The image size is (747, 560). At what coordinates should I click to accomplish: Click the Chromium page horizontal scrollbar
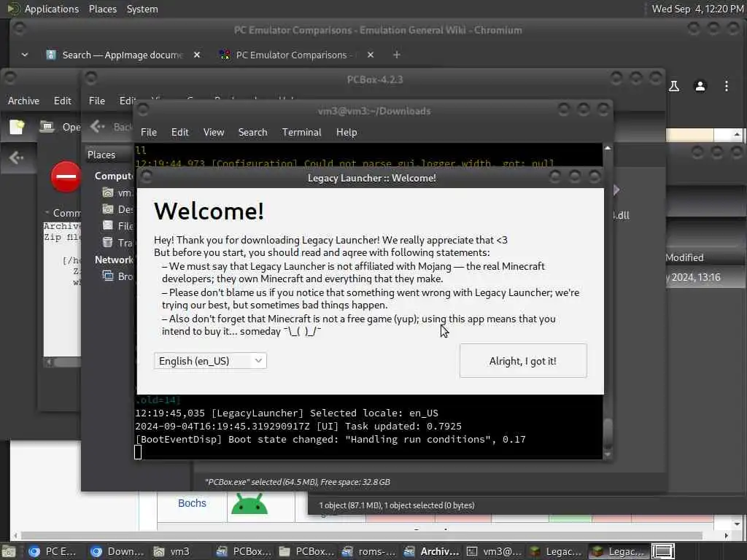click(x=362, y=536)
